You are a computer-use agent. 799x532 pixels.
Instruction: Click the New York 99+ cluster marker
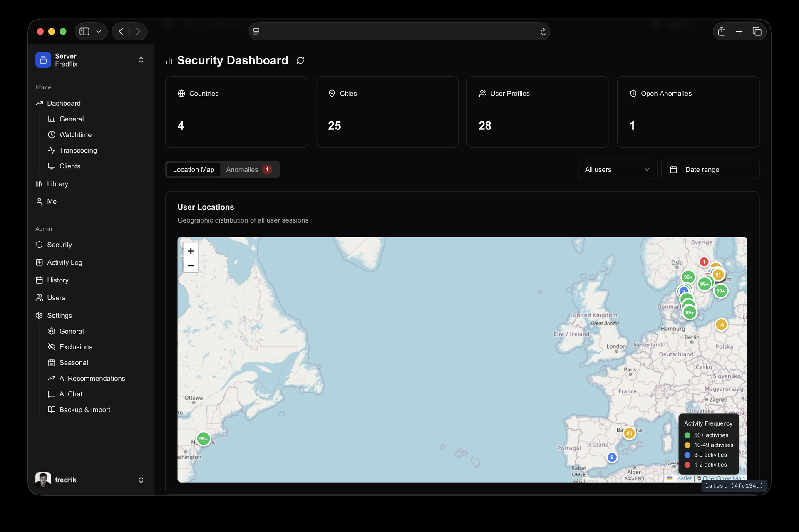[x=203, y=439]
